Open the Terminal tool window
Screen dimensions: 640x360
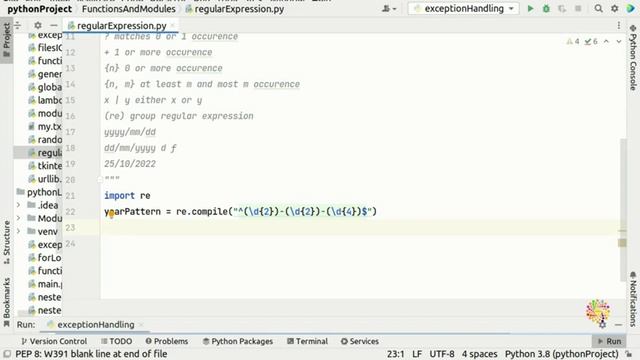(307, 341)
